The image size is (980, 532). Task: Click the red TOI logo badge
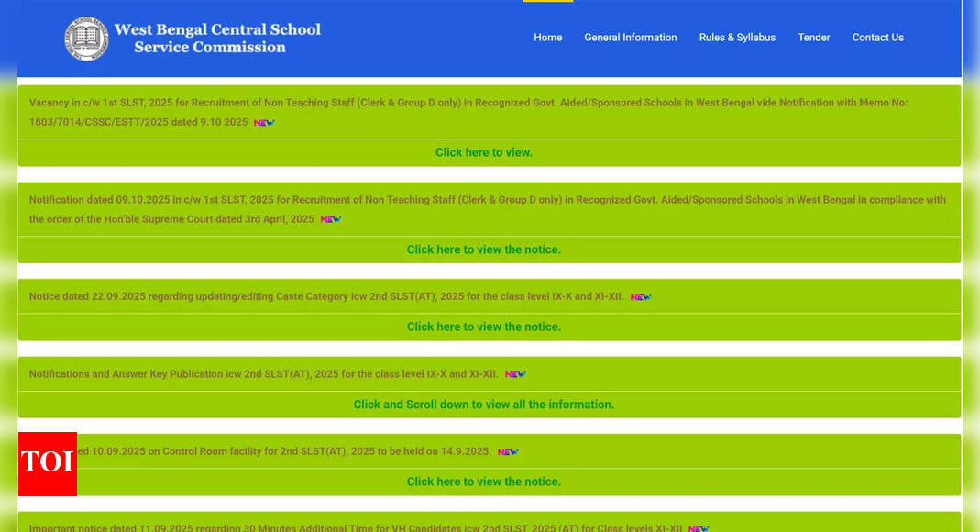(x=47, y=463)
